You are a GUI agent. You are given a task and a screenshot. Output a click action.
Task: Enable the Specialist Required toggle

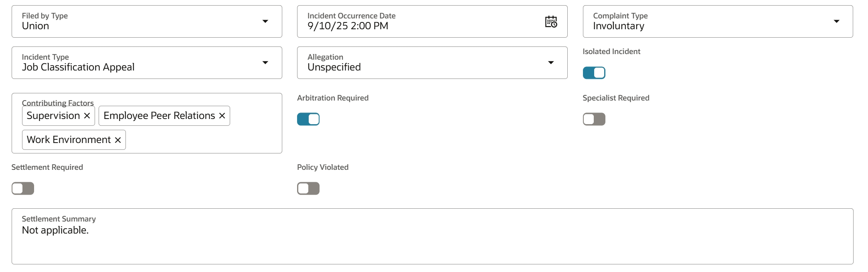pyautogui.click(x=594, y=119)
